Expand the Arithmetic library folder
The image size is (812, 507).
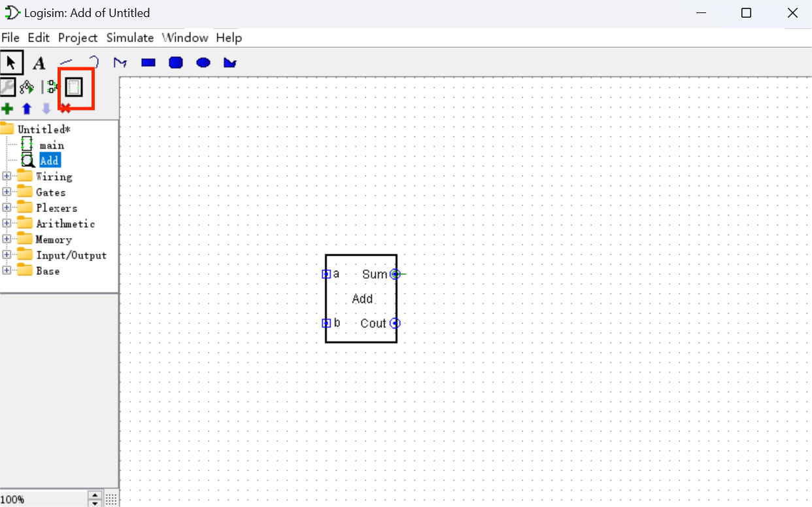tap(7, 224)
